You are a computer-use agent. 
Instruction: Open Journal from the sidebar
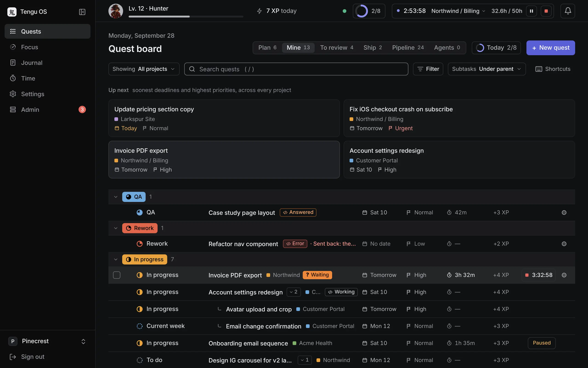[48, 63]
